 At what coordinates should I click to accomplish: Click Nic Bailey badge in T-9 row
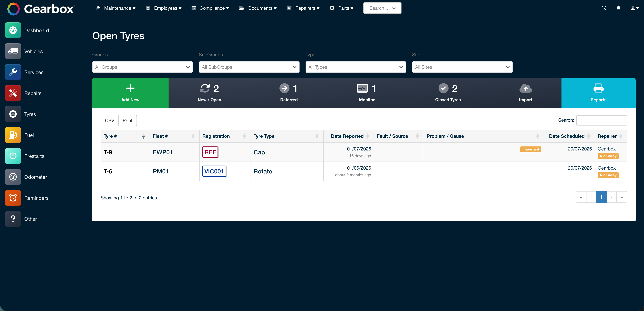coord(608,156)
